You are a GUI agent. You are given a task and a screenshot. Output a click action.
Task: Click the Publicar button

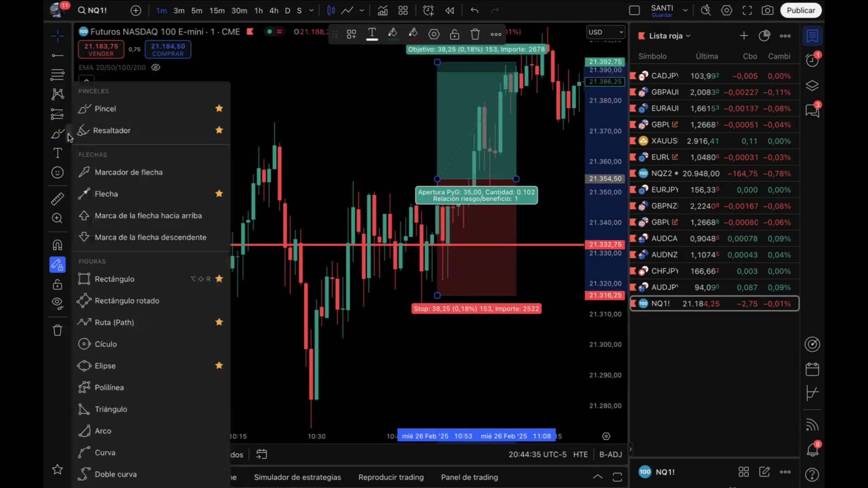[801, 10]
